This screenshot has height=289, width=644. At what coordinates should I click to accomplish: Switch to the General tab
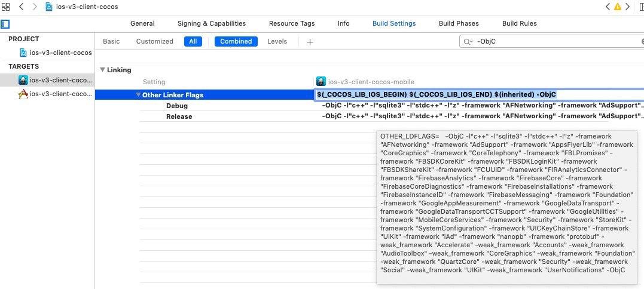(x=142, y=23)
